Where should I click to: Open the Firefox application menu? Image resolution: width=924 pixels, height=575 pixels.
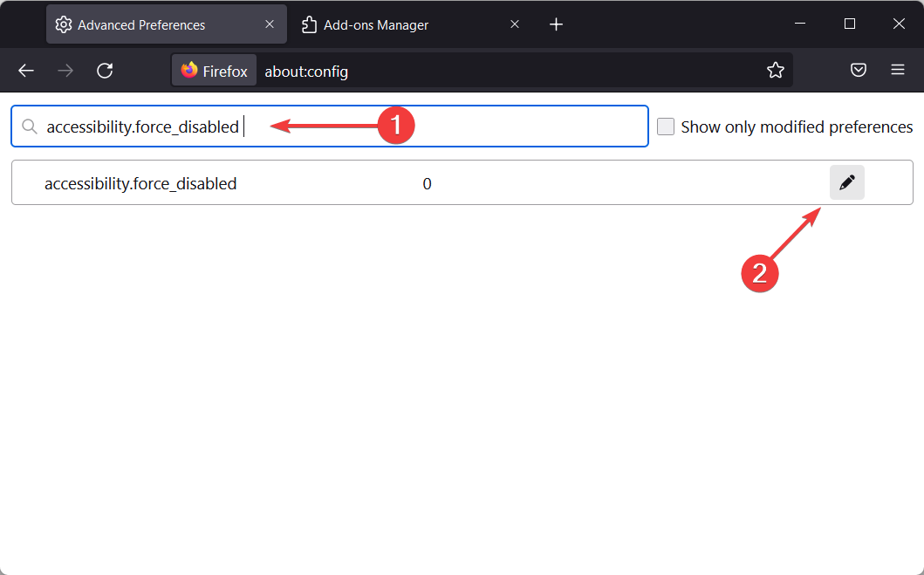898,70
